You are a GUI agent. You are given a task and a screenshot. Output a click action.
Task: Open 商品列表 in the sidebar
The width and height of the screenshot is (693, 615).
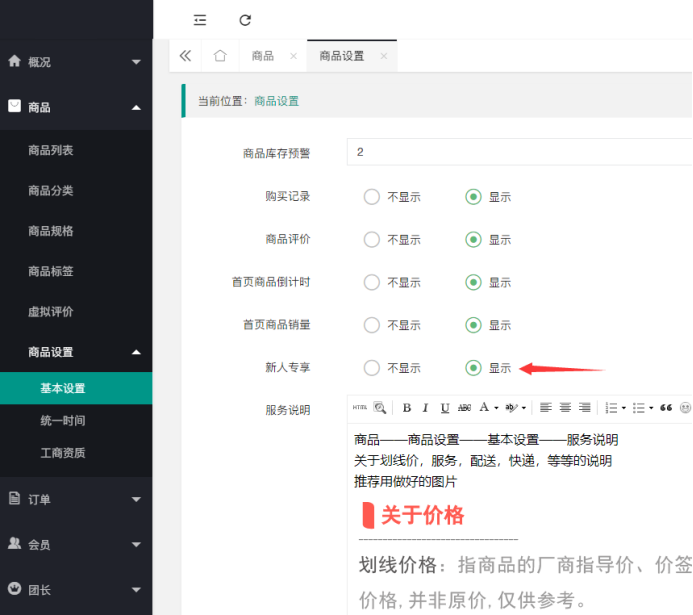51,150
